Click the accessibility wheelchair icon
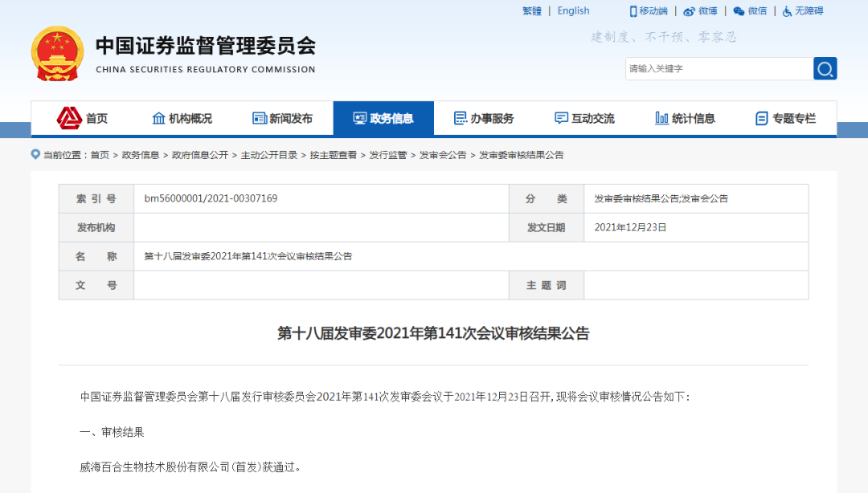This screenshot has height=493, width=868. click(787, 11)
